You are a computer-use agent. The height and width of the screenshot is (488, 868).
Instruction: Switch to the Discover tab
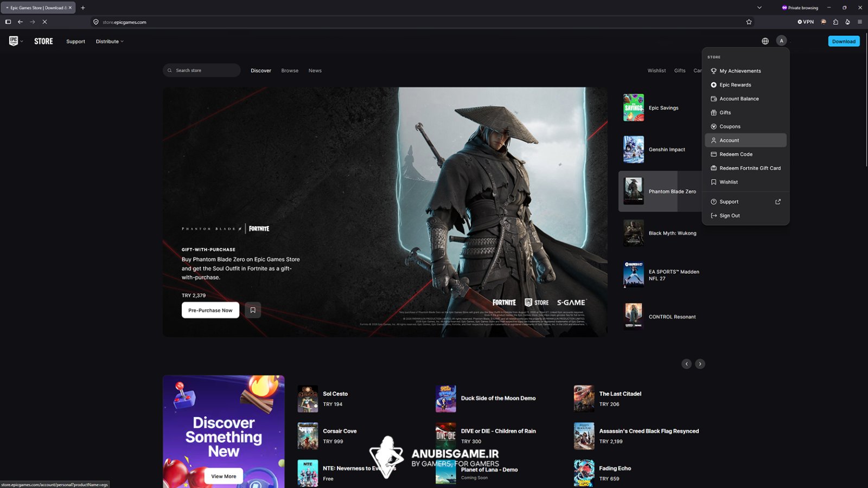(x=261, y=70)
